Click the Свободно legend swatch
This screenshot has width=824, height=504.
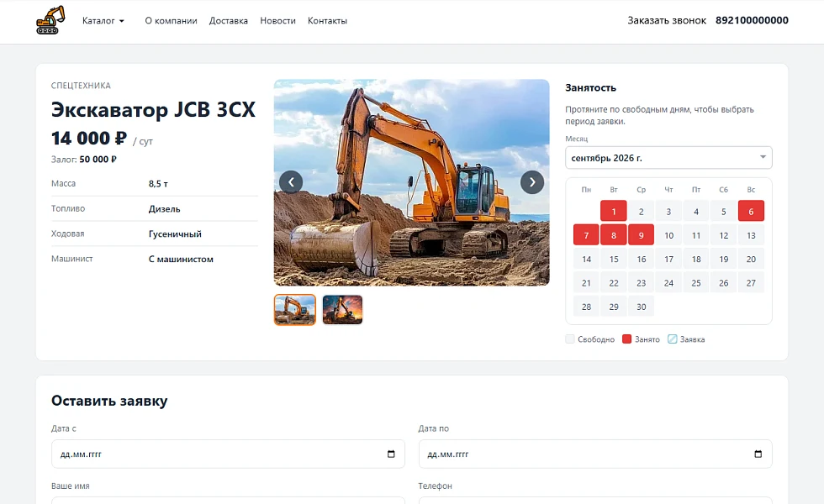[570, 339]
